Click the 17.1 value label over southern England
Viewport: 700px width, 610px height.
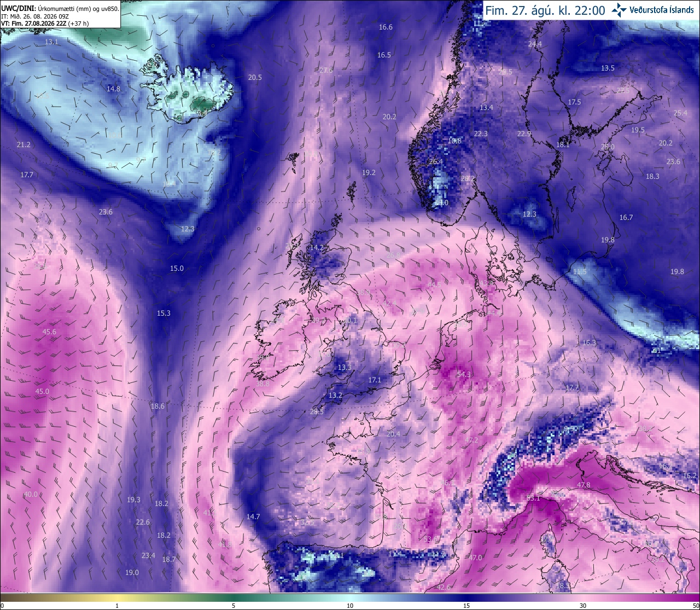click(x=375, y=380)
